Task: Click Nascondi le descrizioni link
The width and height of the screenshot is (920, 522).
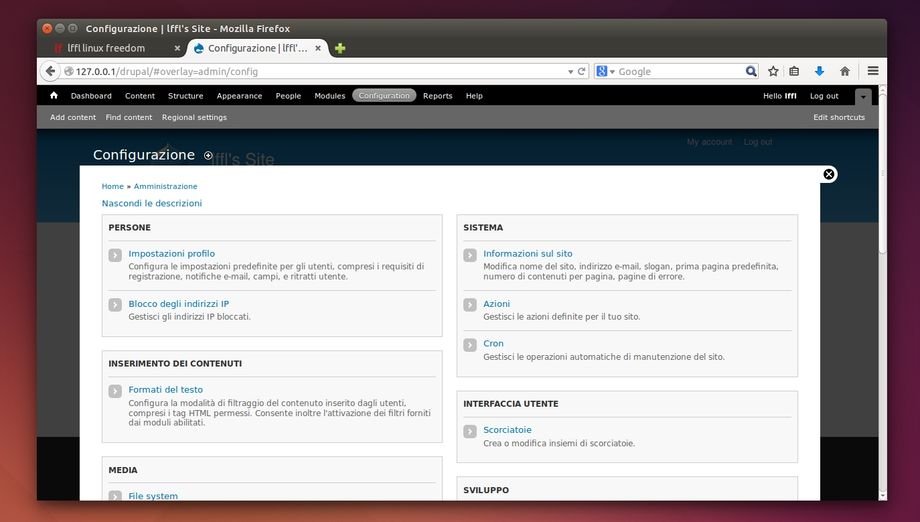Action: click(152, 203)
